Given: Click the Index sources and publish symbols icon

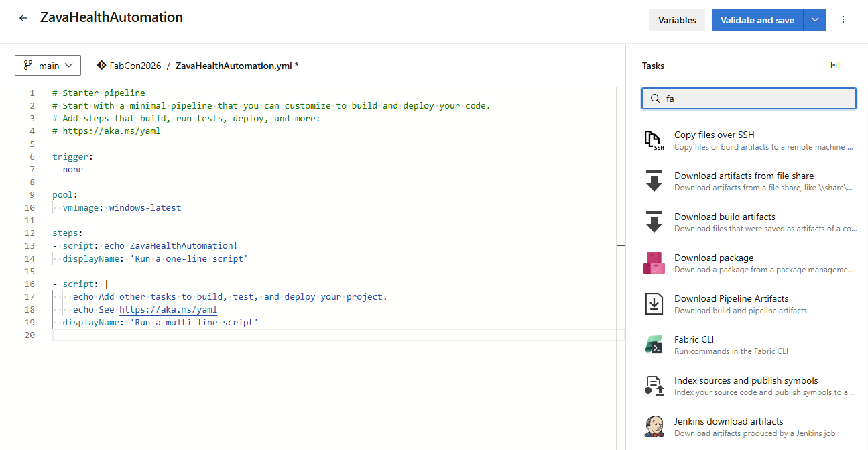Looking at the screenshot, I should [x=654, y=385].
